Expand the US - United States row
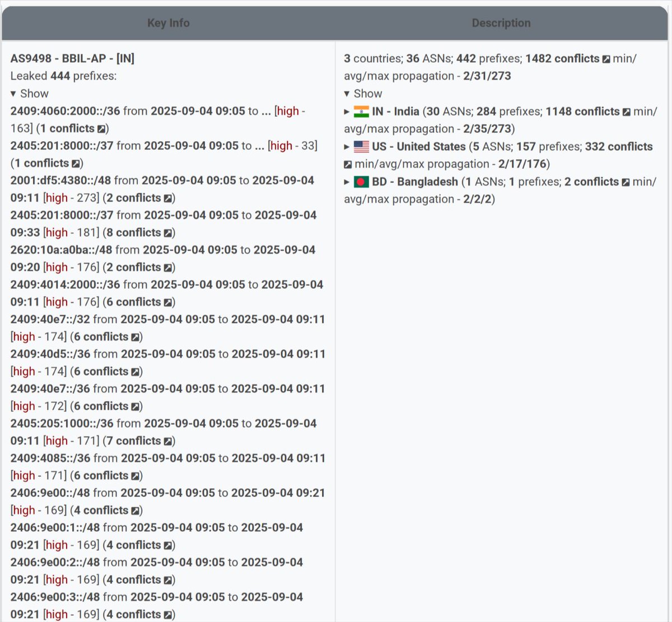Screen dimensions: 672x622 (x=347, y=147)
